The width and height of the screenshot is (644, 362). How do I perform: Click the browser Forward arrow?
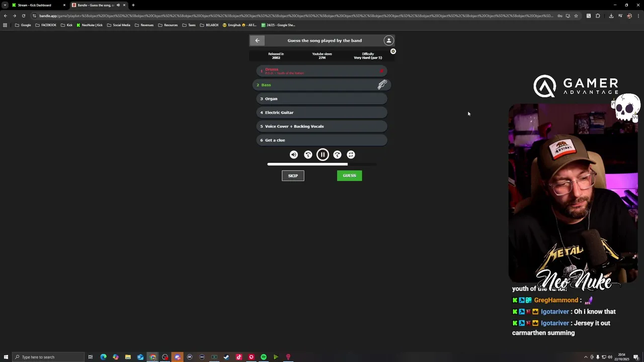tap(14, 16)
